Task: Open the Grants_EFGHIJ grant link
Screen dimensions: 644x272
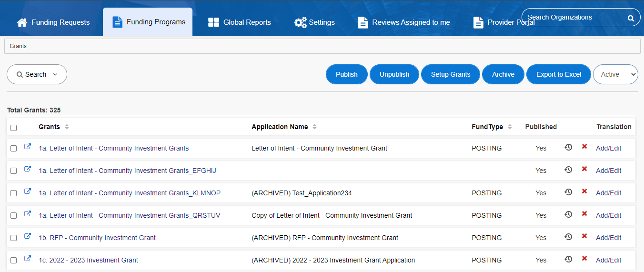Action: [x=128, y=171]
